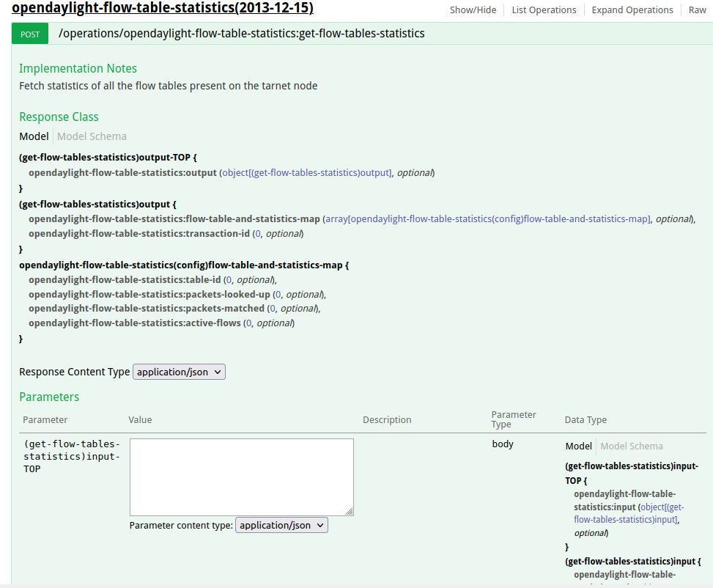Click the 'Description' column header
Image resolution: width=713 pixels, height=588 pixels.
pos(387,419)
